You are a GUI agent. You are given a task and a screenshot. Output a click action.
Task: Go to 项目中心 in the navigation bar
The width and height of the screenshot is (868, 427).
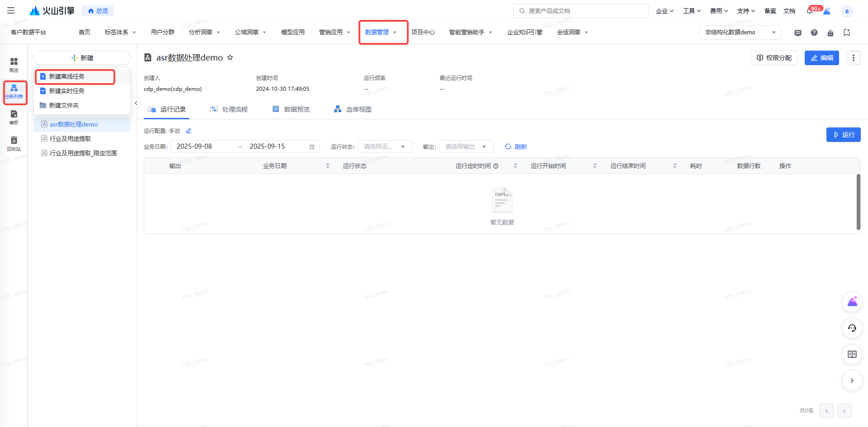[423, 33]
